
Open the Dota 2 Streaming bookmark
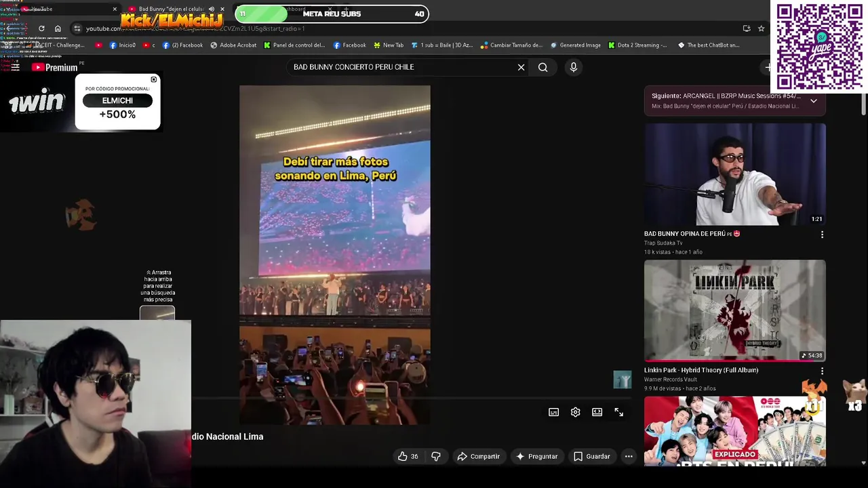point(637,45)
